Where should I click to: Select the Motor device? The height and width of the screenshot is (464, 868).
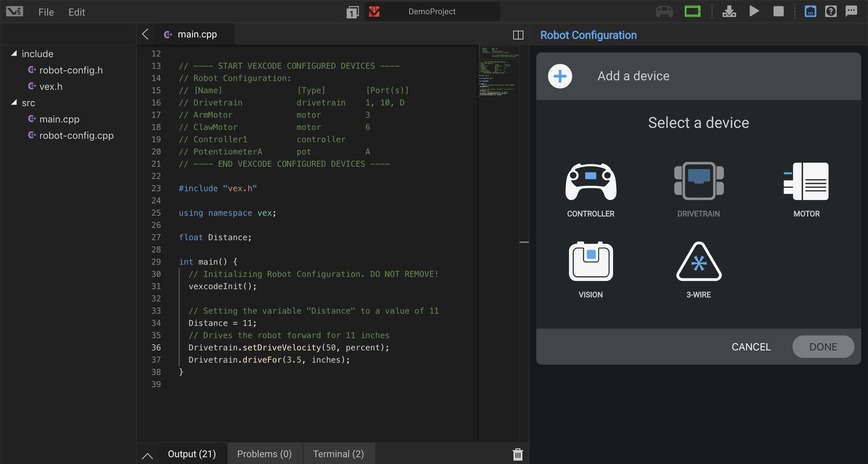(806, 190)
